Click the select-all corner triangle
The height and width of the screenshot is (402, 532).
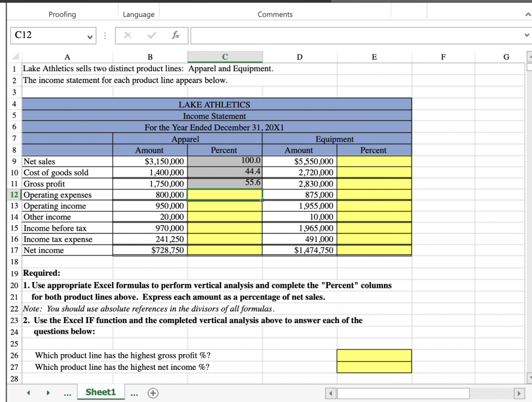tap(15, 57)
